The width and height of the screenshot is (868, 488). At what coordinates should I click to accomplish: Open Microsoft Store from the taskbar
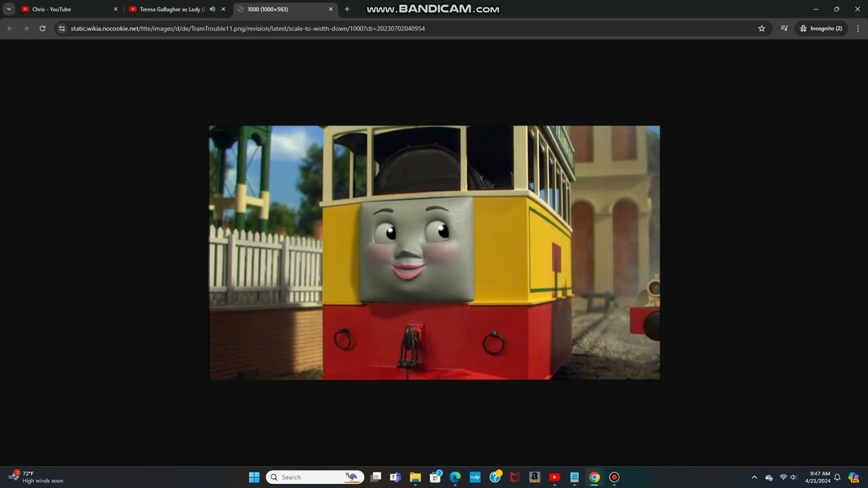click(x=435, y=477)
